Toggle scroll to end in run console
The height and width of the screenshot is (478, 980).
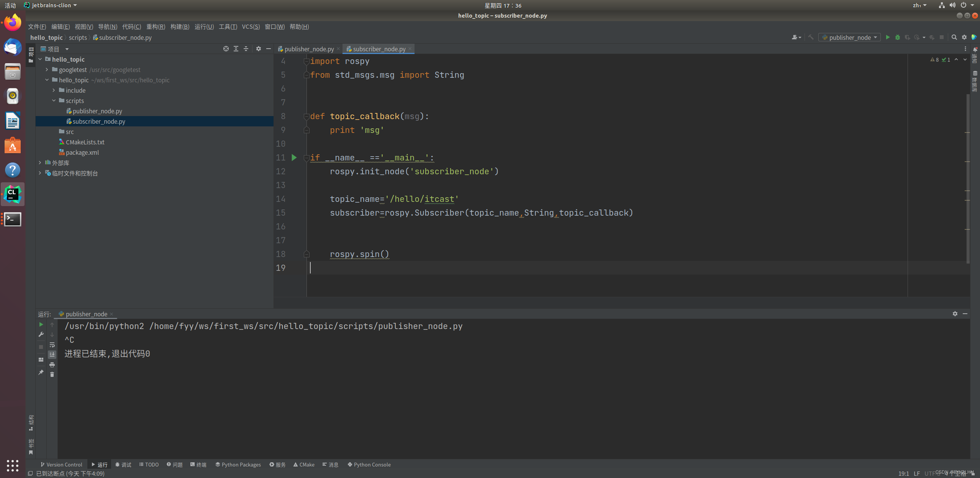[52, 355]
